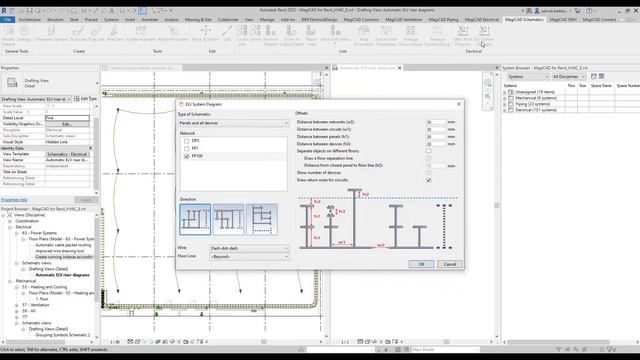Click the Revit logo application button
Viewport: 640px width, 360px height.
point(4,11)
